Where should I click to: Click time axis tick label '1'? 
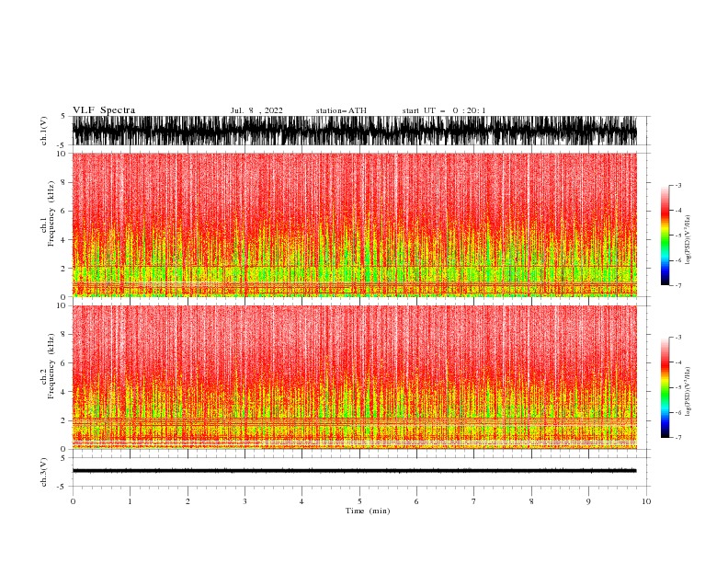coord(130,501)
